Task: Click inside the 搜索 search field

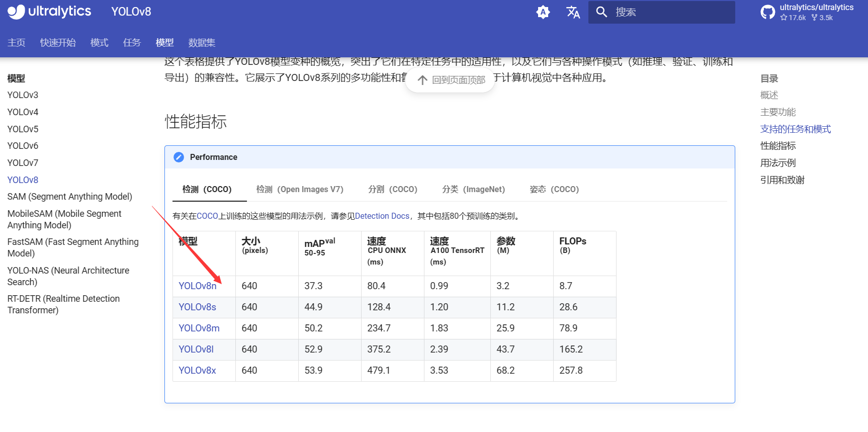Action: (x=662, y=12)
